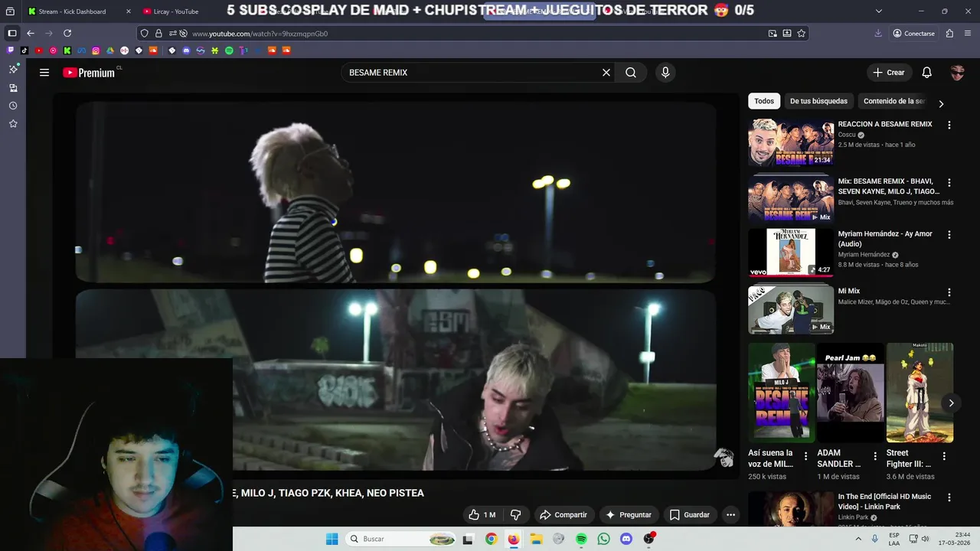Viewport: 980px width, 551px height.
Task: Open YouTube notifications bell
Action: coord(926,73)
